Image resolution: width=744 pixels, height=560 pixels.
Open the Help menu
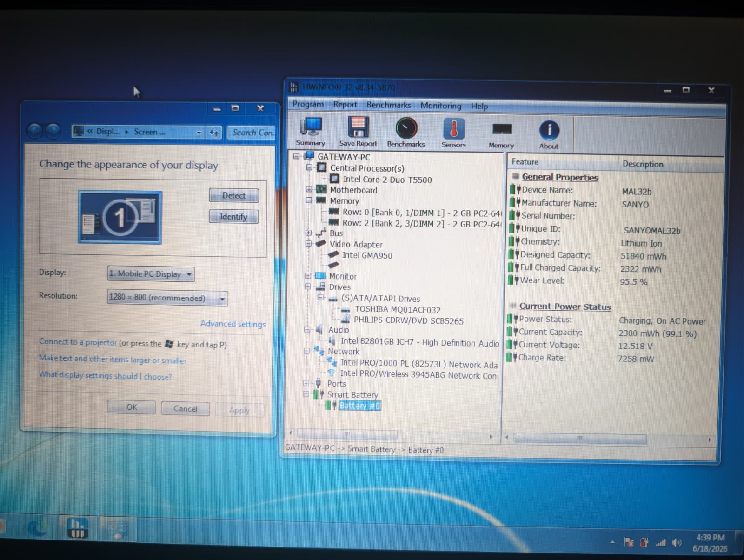(x=479, y=106)
